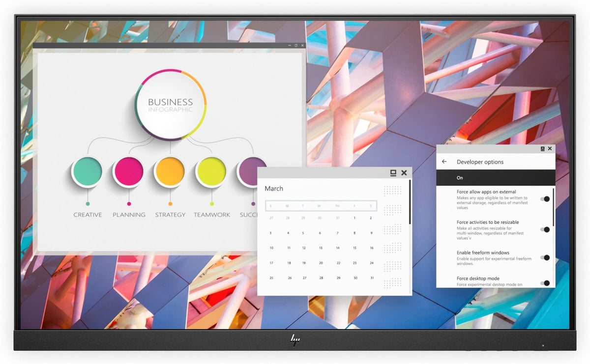Turn off Enable freeform windows
Viewport: 590px width, 364px height.
click(x=545, y=257)
